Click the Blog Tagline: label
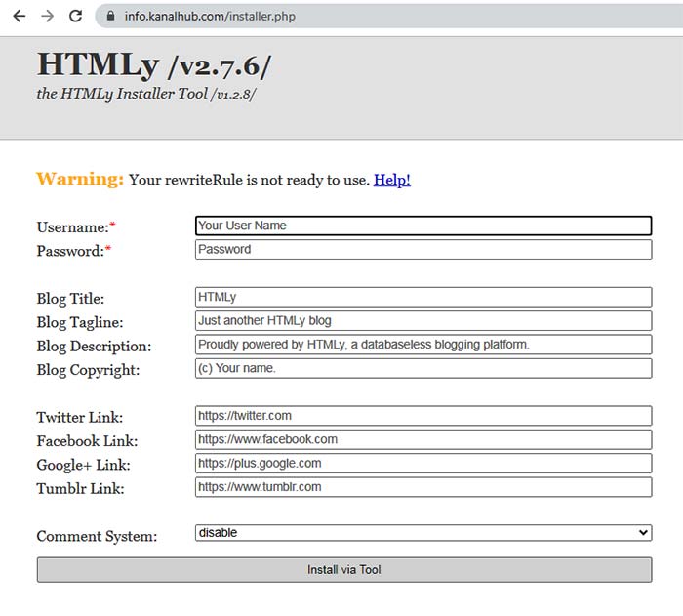This screenshot has width=683, height=616. (80, 322)
